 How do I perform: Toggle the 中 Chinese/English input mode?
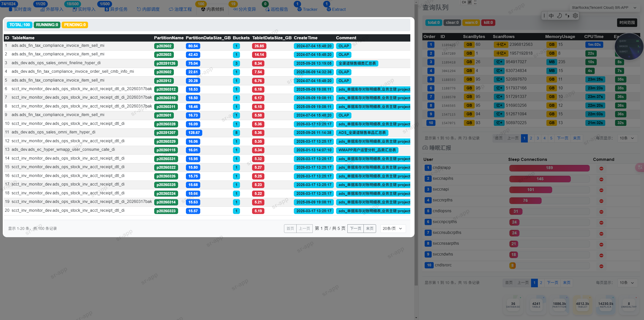coord(551,16)
